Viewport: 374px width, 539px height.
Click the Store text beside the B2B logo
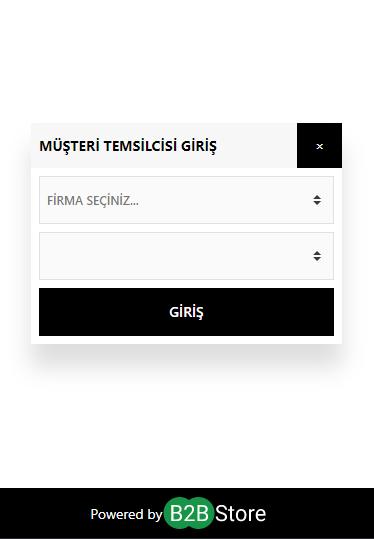pos(240,514)
